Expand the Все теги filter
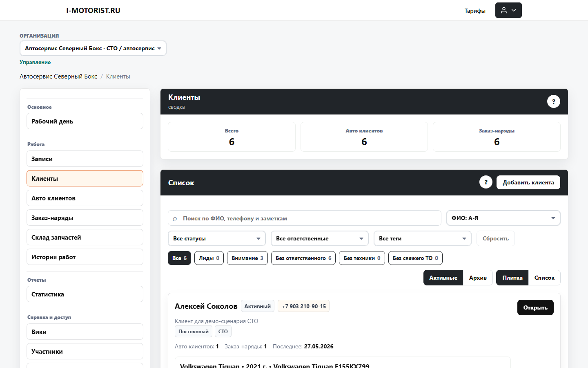 point(423,238)
